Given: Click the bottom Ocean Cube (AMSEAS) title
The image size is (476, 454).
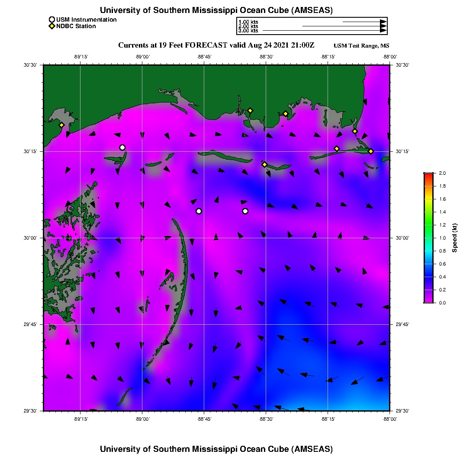Looking at the screenshot, I should (216, 449).
